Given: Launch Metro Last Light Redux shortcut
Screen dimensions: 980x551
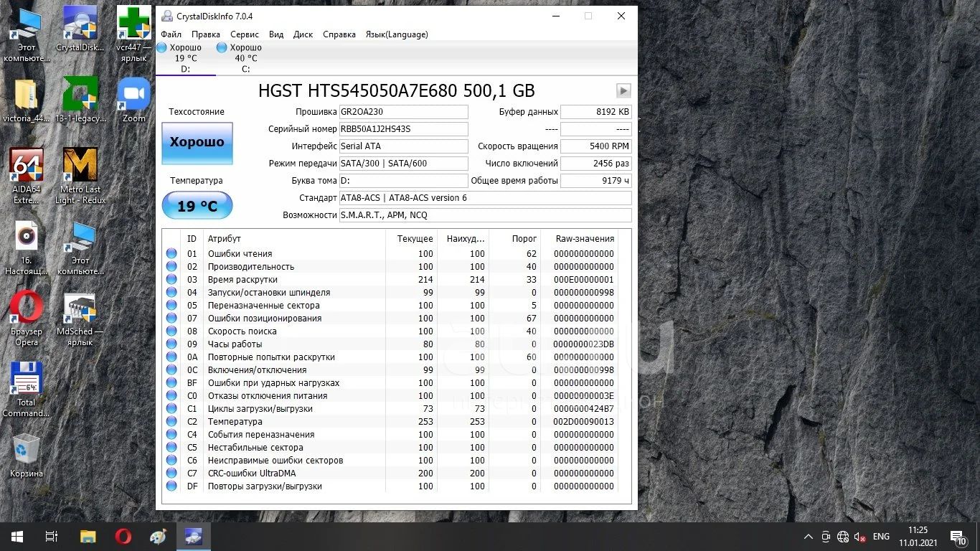Looking at the screenshot, I should coord(80,176).
